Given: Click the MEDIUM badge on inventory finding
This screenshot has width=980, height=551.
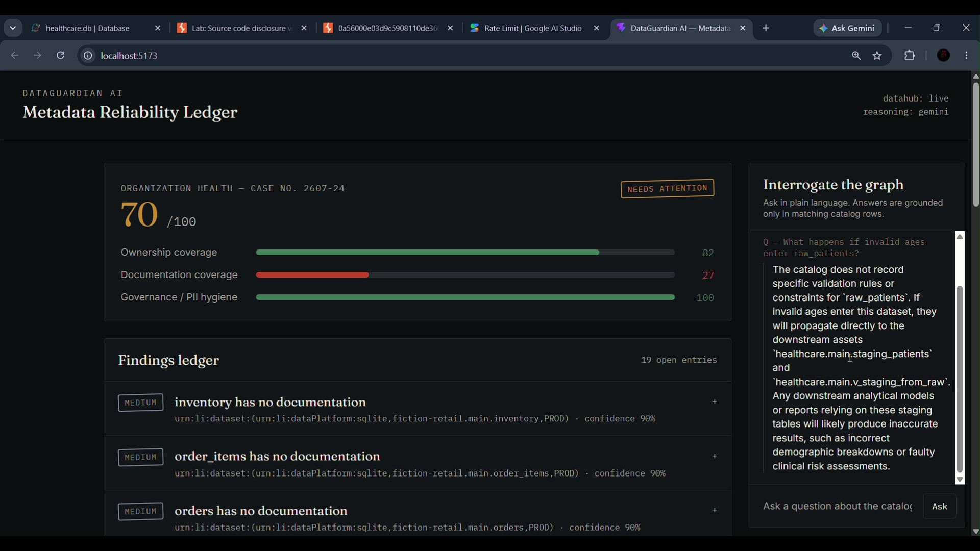Looking at the screenshot, I should [x=140, y=403].
